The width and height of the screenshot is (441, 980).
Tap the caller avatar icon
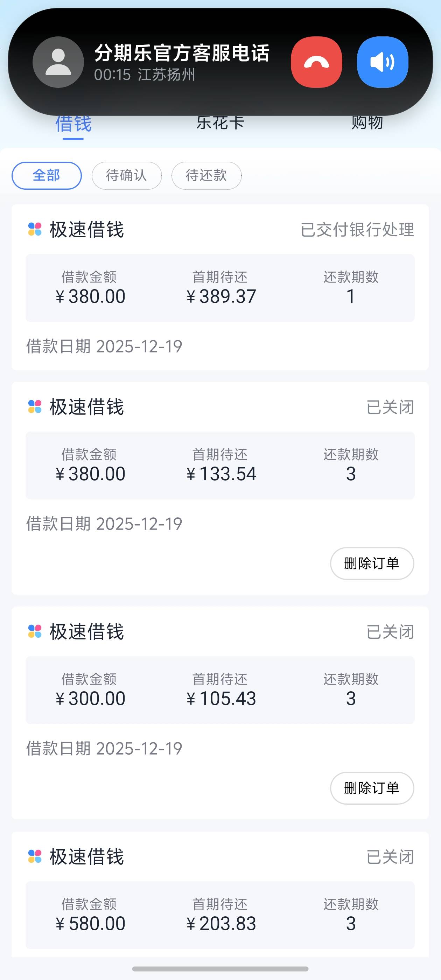point(58,62)
